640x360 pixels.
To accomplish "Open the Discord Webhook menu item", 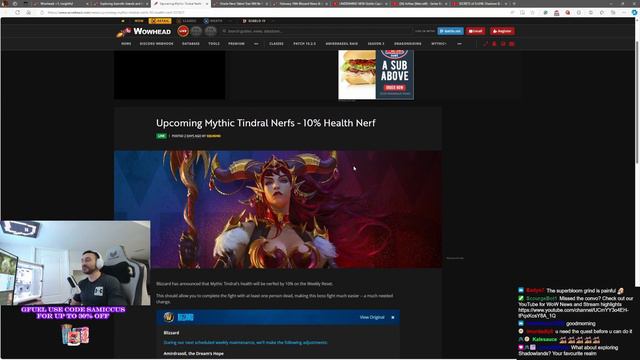I will coord(156,44).
